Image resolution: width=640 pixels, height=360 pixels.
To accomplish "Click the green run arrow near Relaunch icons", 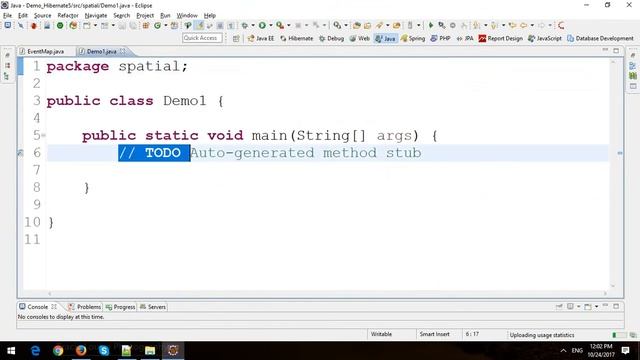I will [431, 25].
